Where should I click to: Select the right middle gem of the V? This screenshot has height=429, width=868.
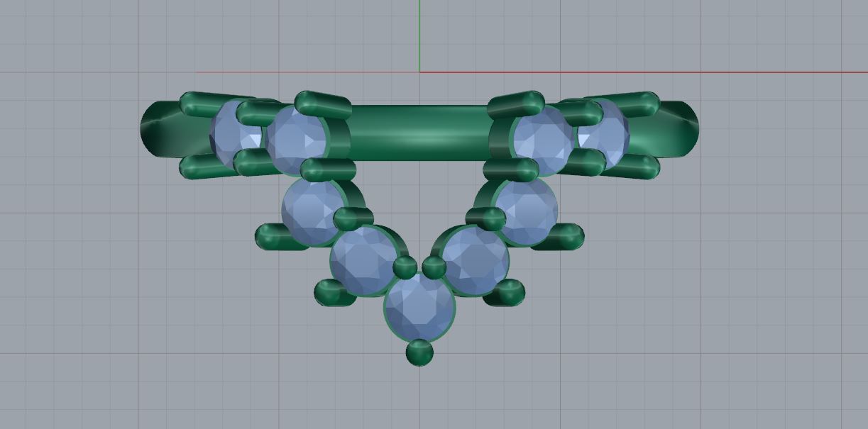(x=526, y=211)
